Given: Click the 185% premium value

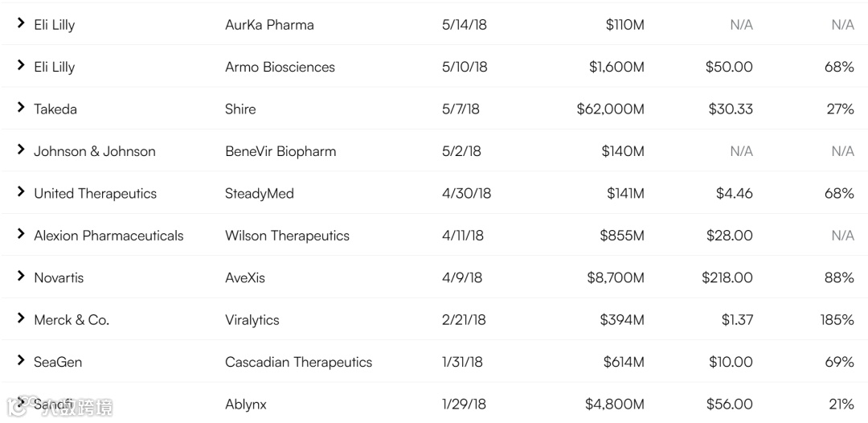Looking at the screenshot, I should tap(837, 320).
